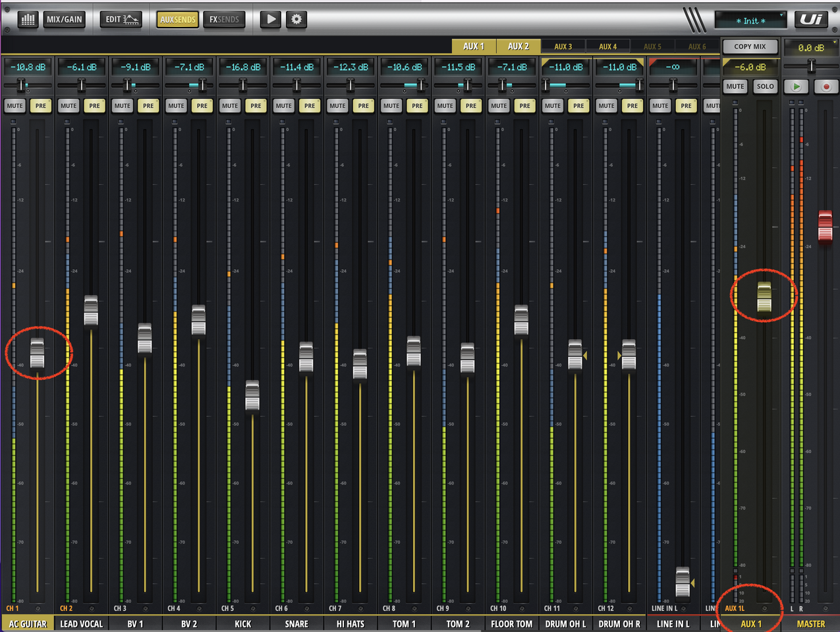Open the EDIT view with EQ curve icon
Viewport: 840px width, 632px height.
(x=121, y=19)
